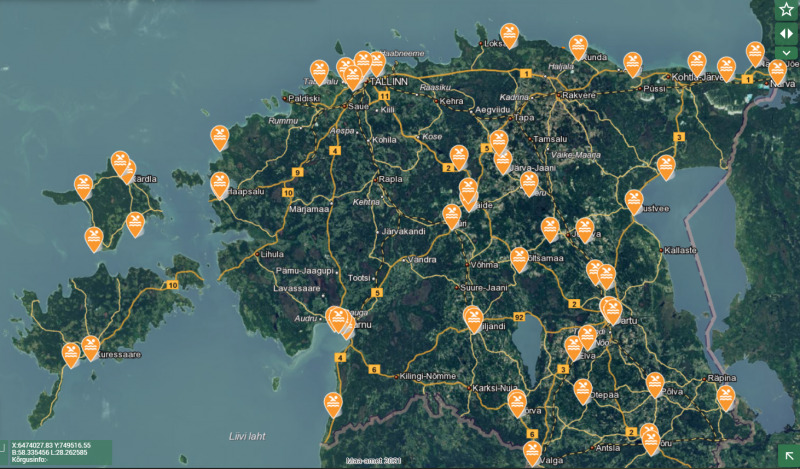
Task: Select the swimming marker at Kunda
Action: 578,46
